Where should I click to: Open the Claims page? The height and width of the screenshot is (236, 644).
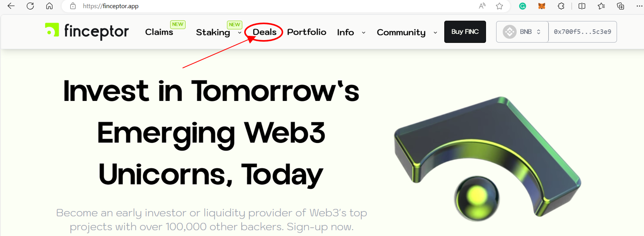click(159, 32)
